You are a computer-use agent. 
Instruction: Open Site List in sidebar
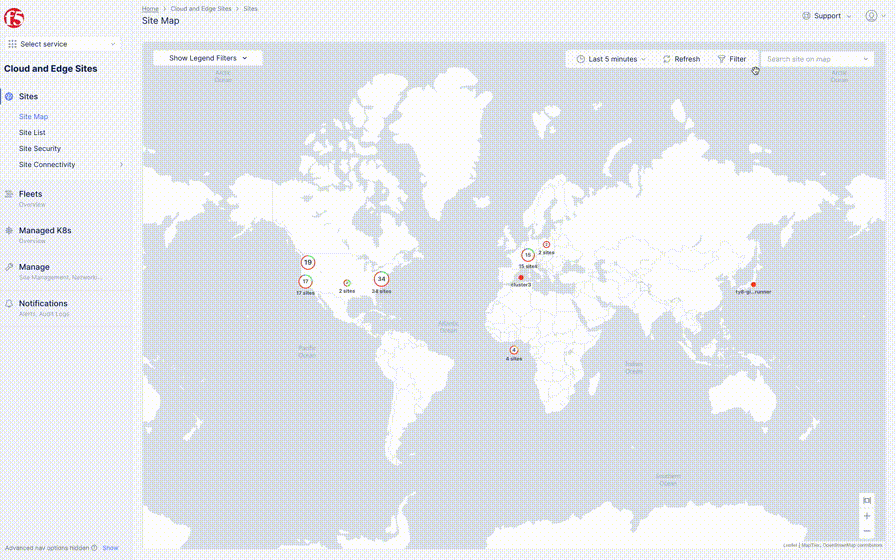pyautogui.click(x=32, y=133)
